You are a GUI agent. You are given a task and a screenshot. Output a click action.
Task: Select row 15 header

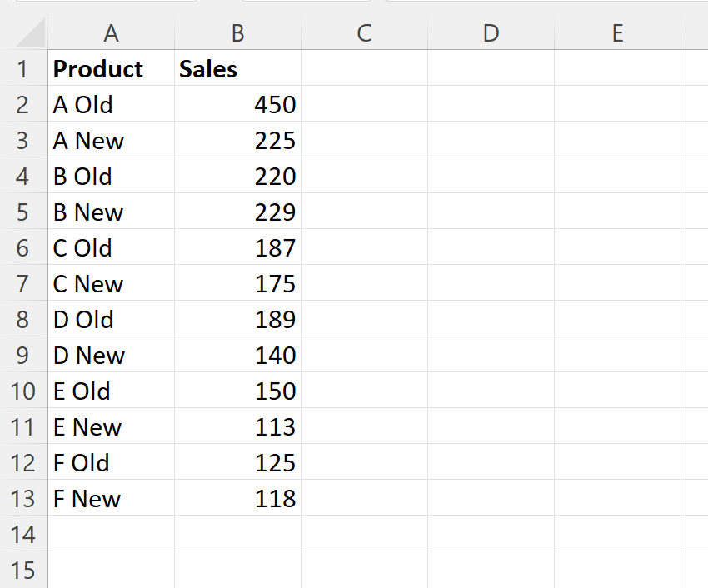tap(23, 570)
